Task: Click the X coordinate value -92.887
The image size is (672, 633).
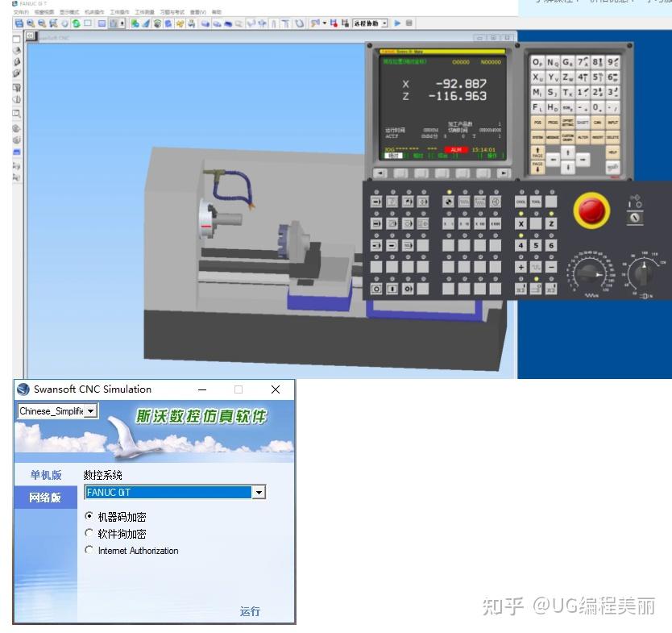Action: 461,84
